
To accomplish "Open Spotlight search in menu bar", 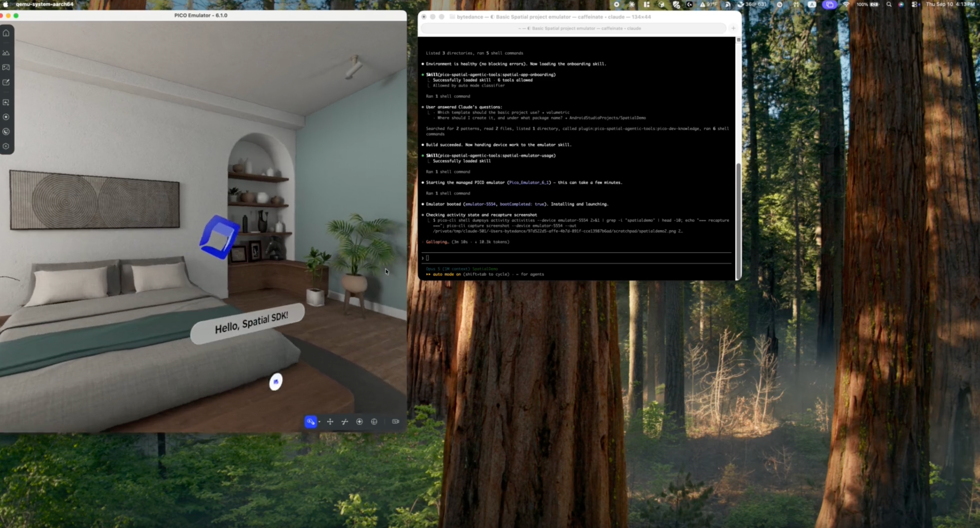I will tap(889, 4).
